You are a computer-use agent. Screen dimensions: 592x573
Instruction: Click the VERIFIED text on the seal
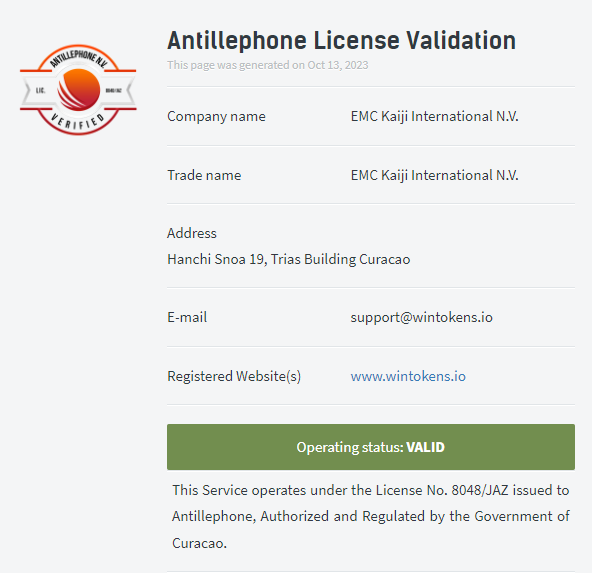[x=78, y=122]
